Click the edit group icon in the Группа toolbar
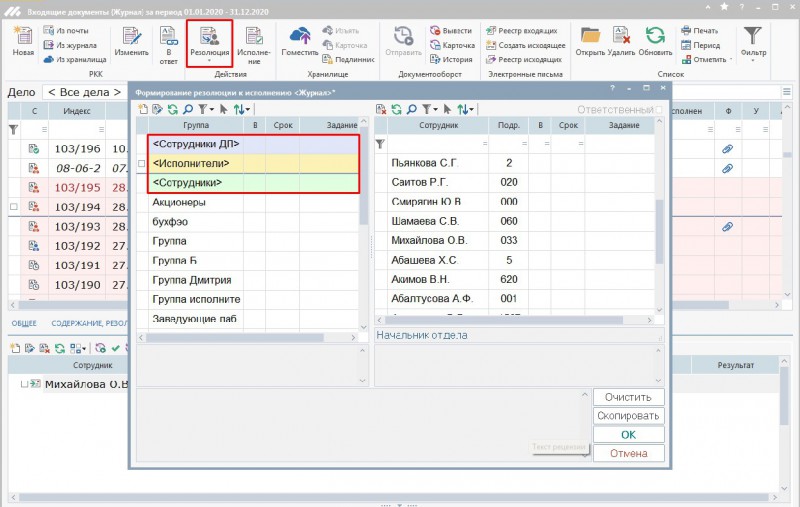This screenshot has height=507, width=800. 157,109
